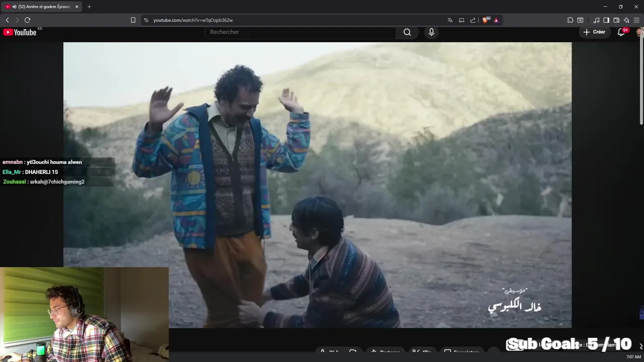Image resolution: width=644 pixels, height=362 pixels.
Task: Focus the Rechercher search field
Action: [x=300, y=32]
